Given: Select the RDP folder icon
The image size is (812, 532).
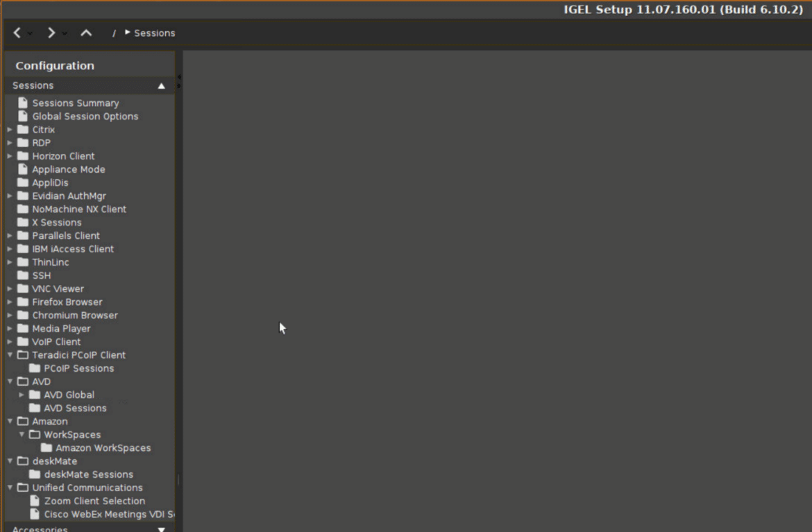Looking at the screenshot, I should [x=23, y=142].
